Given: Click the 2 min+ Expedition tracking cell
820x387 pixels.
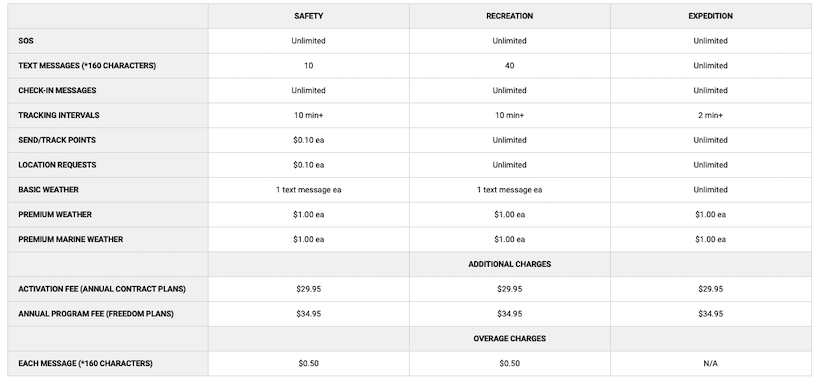Looking at the screenshot, I should pos(710,115).
